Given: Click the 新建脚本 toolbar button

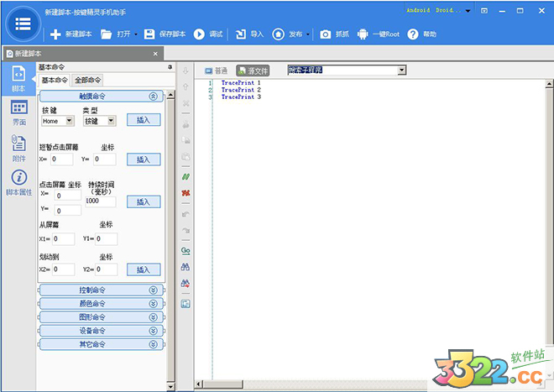Looking at the screenshot, I should pyautogui.click(x=71, y=34).
